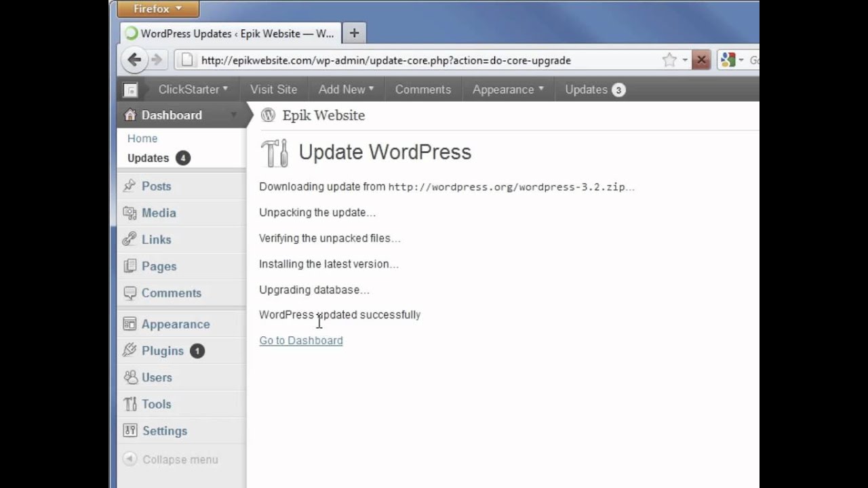
Task: Click the Settings gear icon
Action: pyautogui.click(x=130, y=430)
